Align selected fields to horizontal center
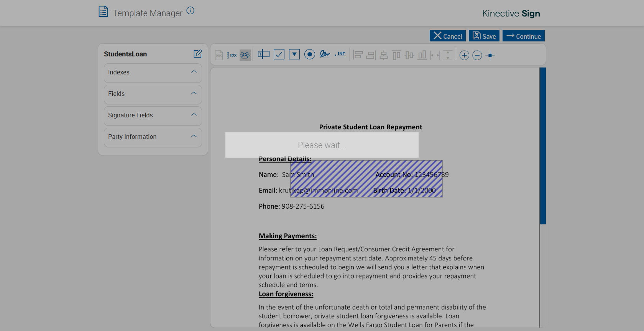This screenshot has height=331, width=644. point(384,55)
